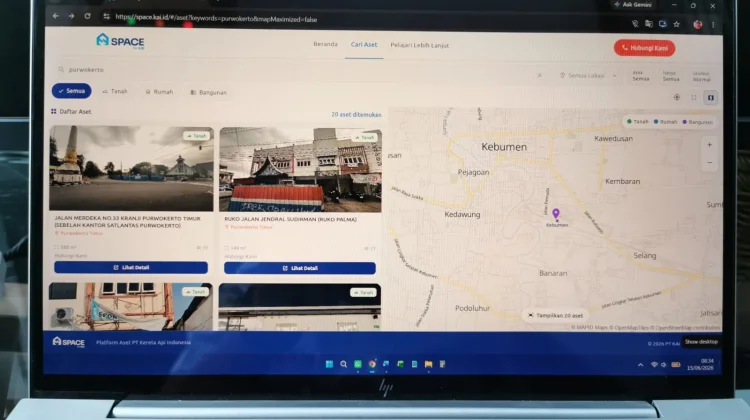Focus the purwokerto search field
Screen dimensions: 750x420
coord(292,70)
